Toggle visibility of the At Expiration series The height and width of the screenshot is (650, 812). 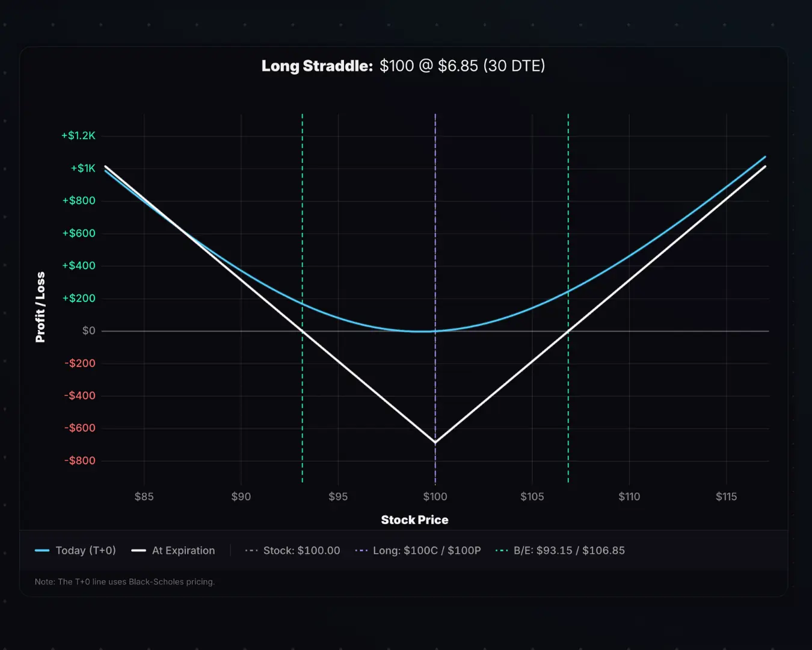coord(173,550)
